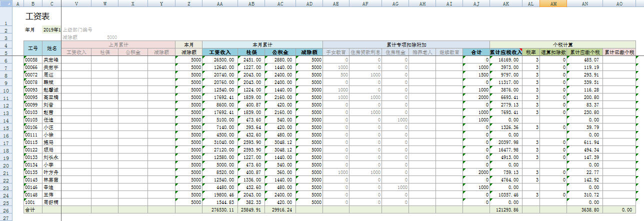Image resolution: width=644 pixels, height=221 pixels.
Task: Click total tax cell 3638.80
Action: (x=584, y=210)
